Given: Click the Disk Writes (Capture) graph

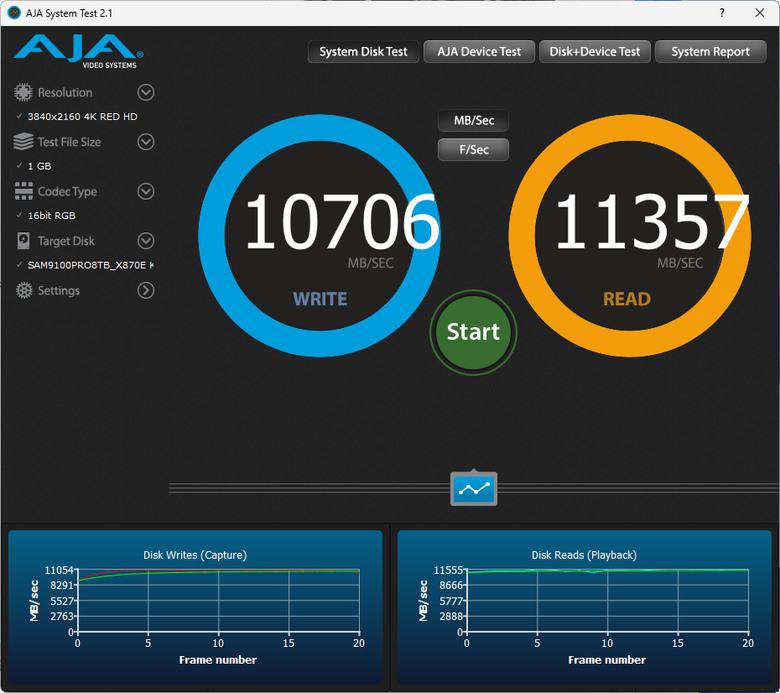Looking at the screenshot, I should [195, 607].
